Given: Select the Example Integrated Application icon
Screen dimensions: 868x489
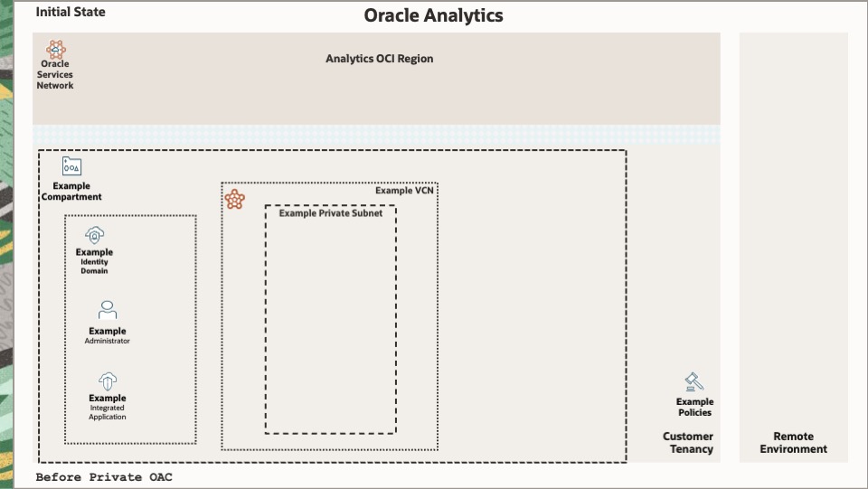Looking at the screenshot, I should (108, 381).
